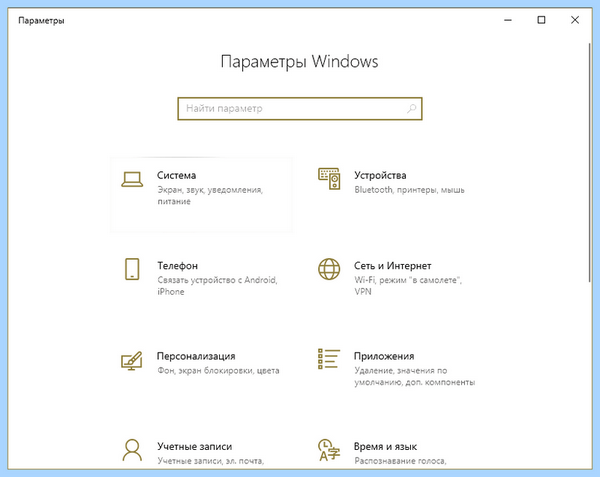
Task: Select the Телефон heading
Action: (x=178, y=265)
